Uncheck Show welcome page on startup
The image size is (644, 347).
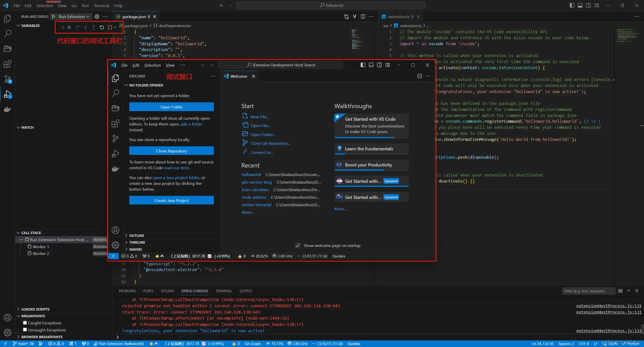[x=298, y=245]
